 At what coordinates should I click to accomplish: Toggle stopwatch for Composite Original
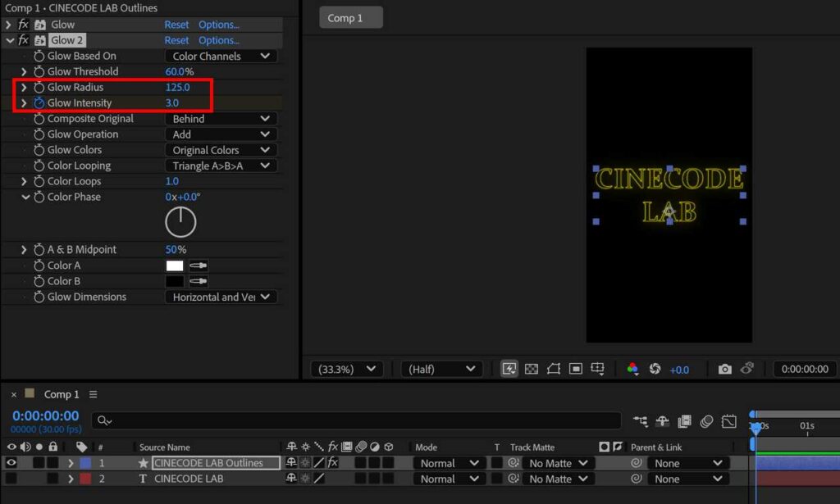pyautogui.click(x=39, y=118)
